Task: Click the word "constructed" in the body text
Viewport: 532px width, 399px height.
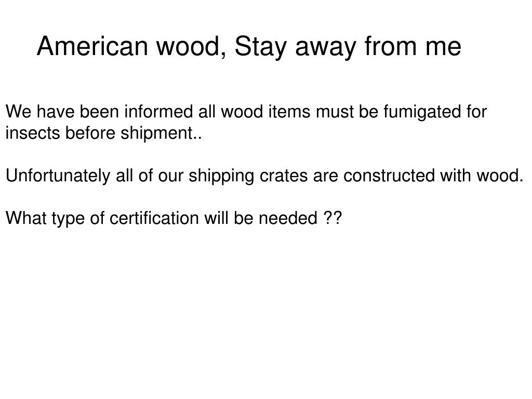Action: 389,176
